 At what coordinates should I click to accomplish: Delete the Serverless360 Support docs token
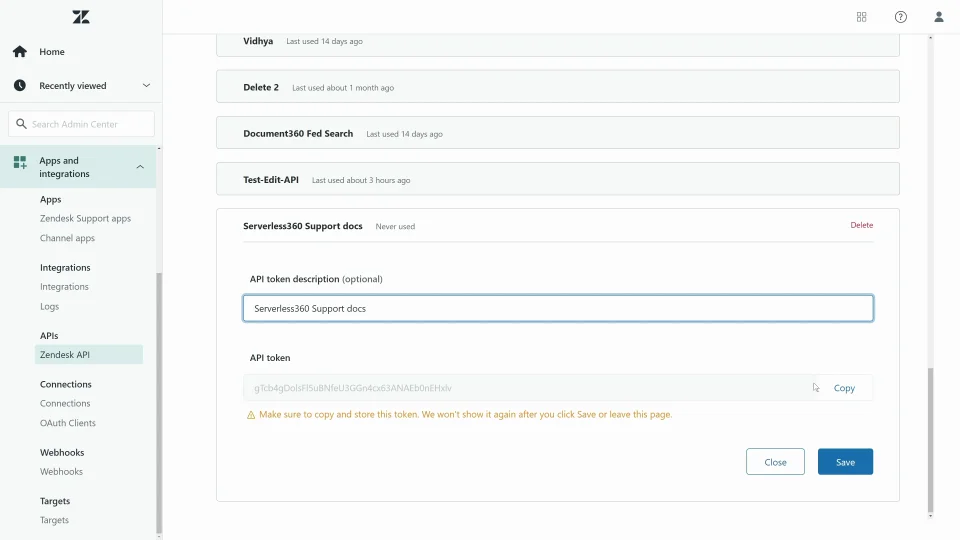point(861,225)
